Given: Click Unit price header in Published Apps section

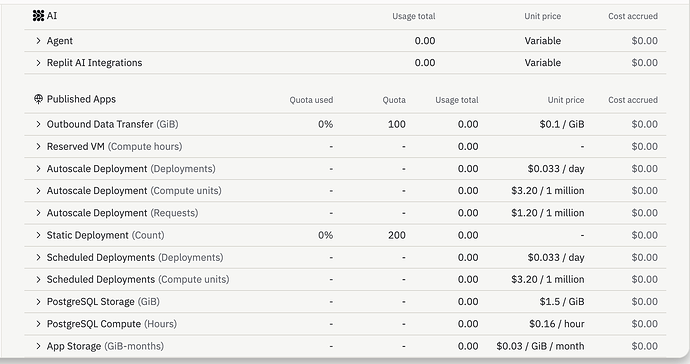Looking at the screenshot, I should point(566,100).
